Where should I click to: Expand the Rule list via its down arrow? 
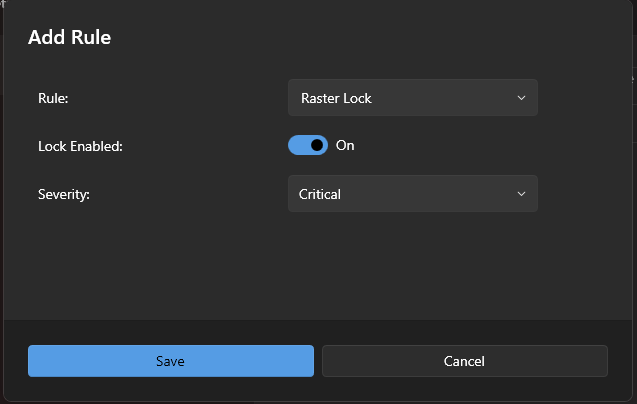[521, 98]
